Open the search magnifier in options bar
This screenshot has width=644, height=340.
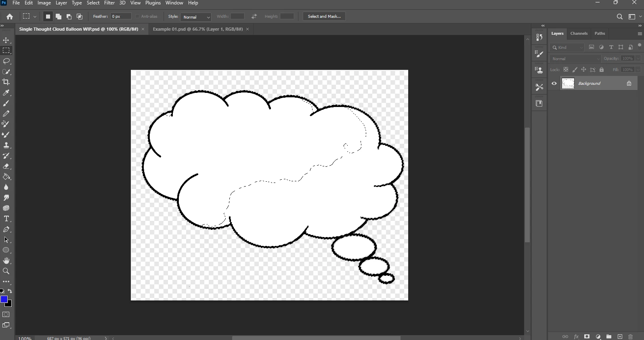620,17
